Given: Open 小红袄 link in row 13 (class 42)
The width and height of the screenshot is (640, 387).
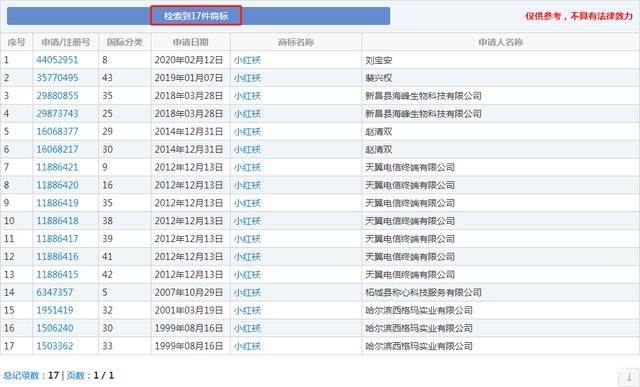Looking at the screenshot, I should [247, 275].
